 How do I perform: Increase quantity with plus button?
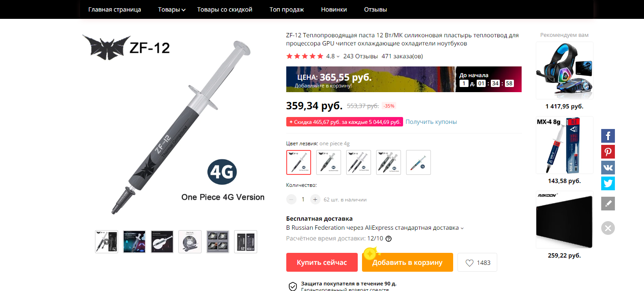point(315,199)
